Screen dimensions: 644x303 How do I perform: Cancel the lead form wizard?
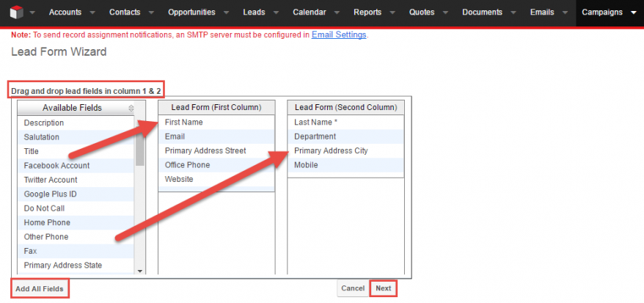[353, 288]
